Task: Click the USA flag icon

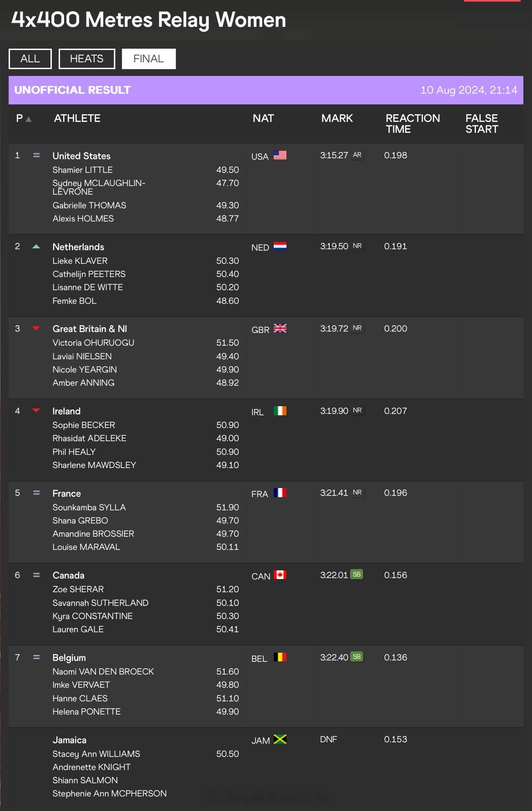Action: (280, 155)
